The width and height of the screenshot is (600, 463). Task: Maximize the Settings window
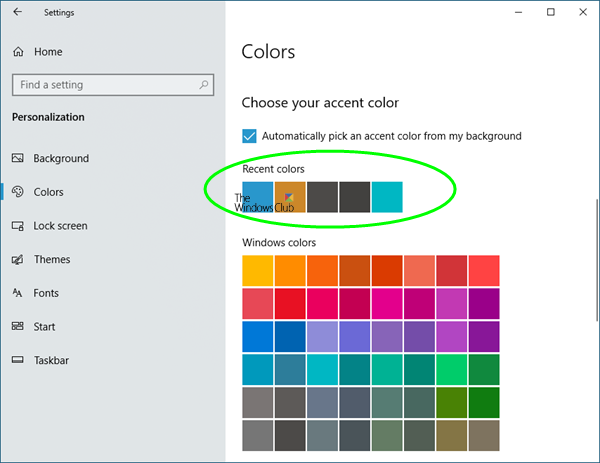coord(551,13)
